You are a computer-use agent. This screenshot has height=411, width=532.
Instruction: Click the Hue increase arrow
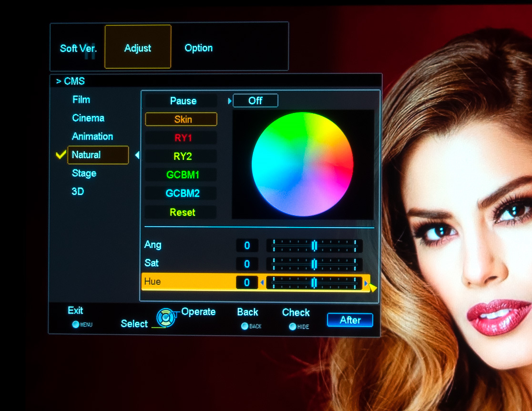[x=366, y=283]
